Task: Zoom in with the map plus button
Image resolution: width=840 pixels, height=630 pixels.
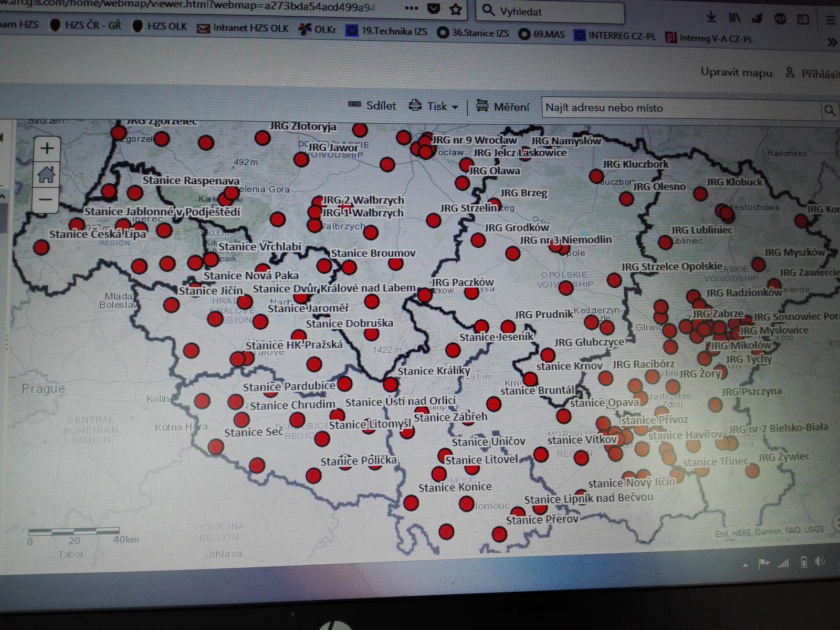Action: click(x=47, y=149)
